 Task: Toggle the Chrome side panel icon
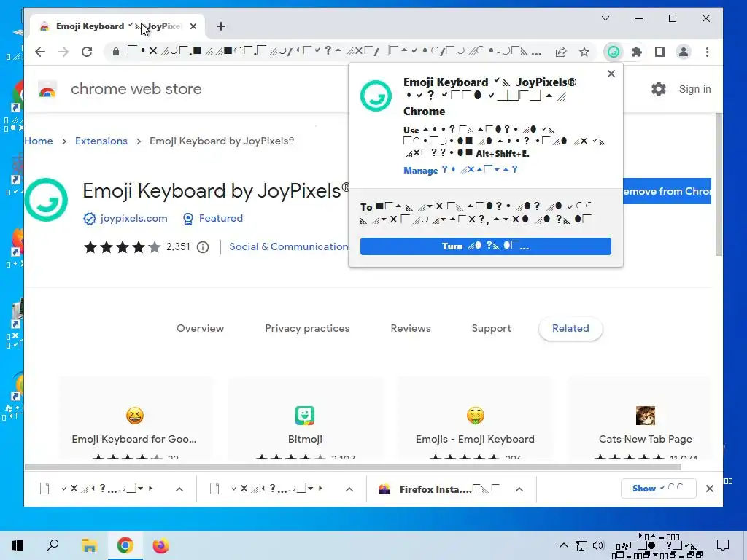tap(659, 52)
